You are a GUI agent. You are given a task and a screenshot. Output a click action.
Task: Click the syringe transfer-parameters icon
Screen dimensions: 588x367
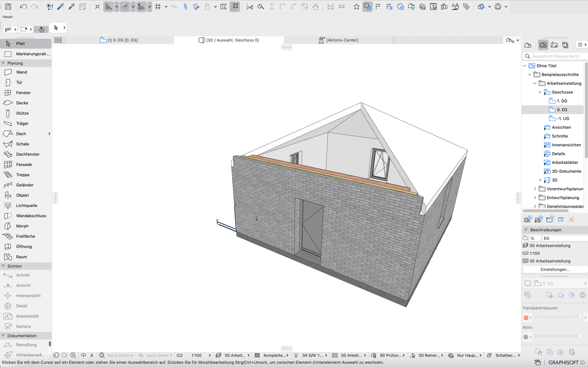pos(72,7)
